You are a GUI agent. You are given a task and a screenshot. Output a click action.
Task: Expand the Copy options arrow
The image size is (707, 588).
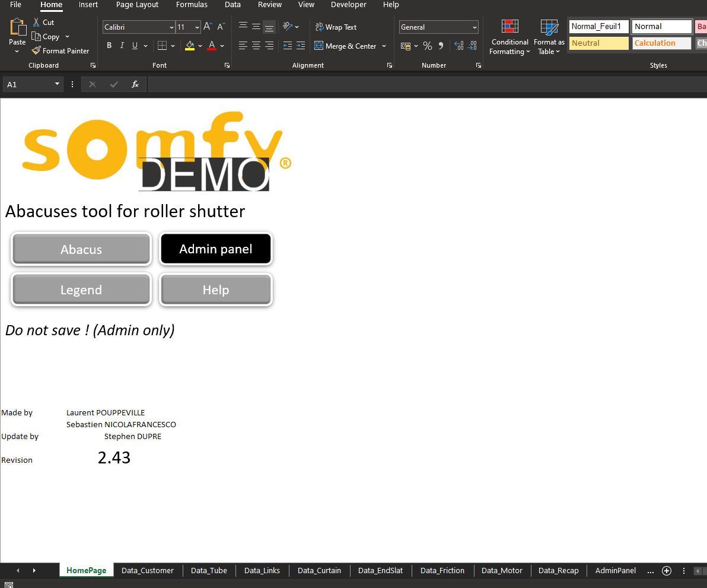67,37
